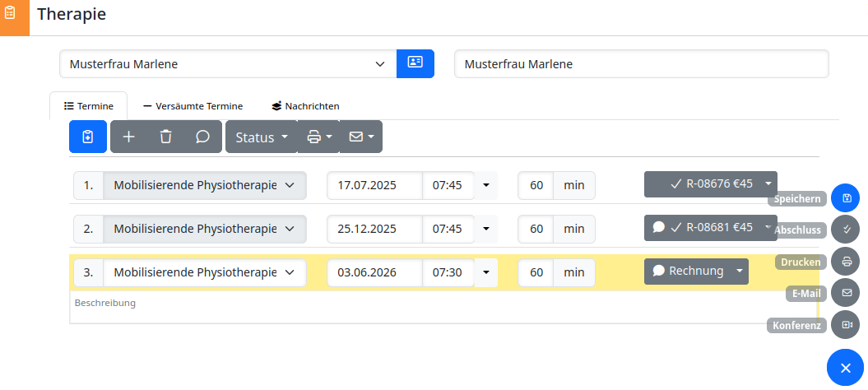Screen dimensions: 868x390
Task: Click the date field 03.06.2026
Action: pyautogui.click(x=375, y=272)
